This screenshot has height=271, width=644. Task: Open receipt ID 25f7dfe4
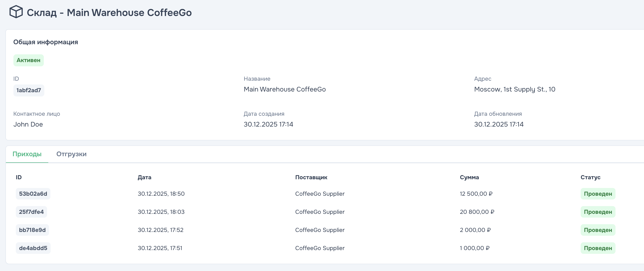pos(31,212)
